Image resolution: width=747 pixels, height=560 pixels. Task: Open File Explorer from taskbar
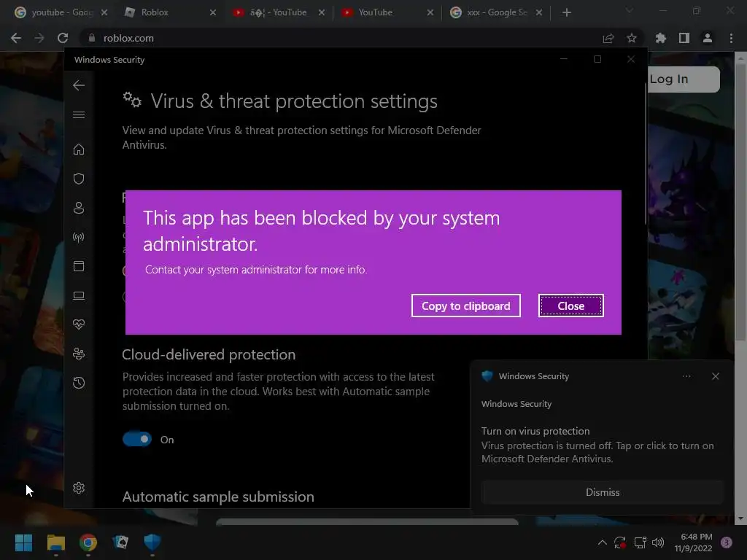click(55, 542)
